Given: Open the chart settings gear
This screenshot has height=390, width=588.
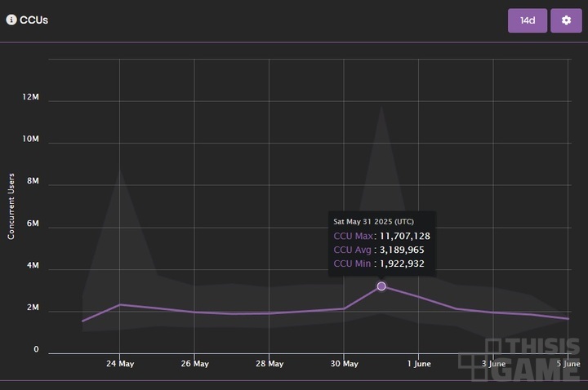Looking at the screenshot, I should 566,20.
